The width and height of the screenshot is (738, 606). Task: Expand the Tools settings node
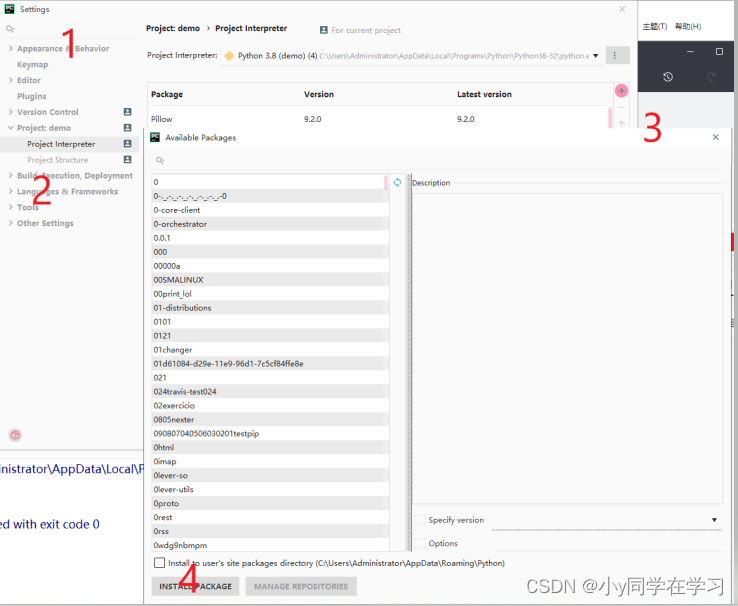pos(10,207)
